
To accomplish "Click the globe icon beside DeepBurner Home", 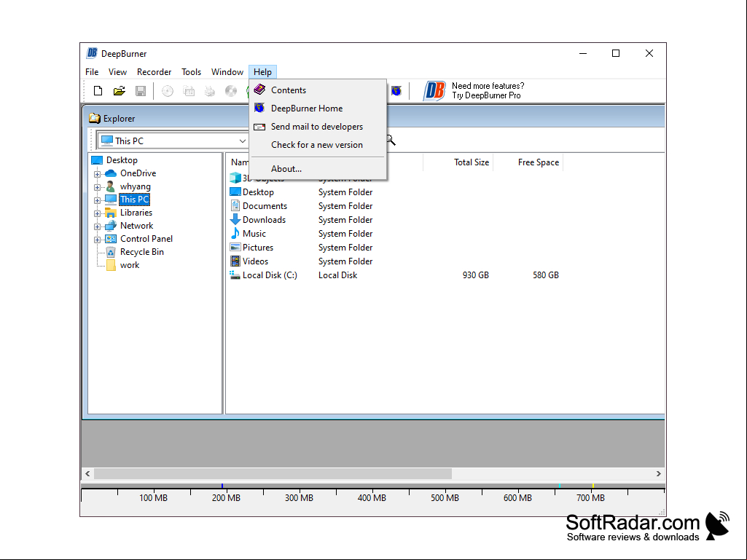I will [259, 108].
